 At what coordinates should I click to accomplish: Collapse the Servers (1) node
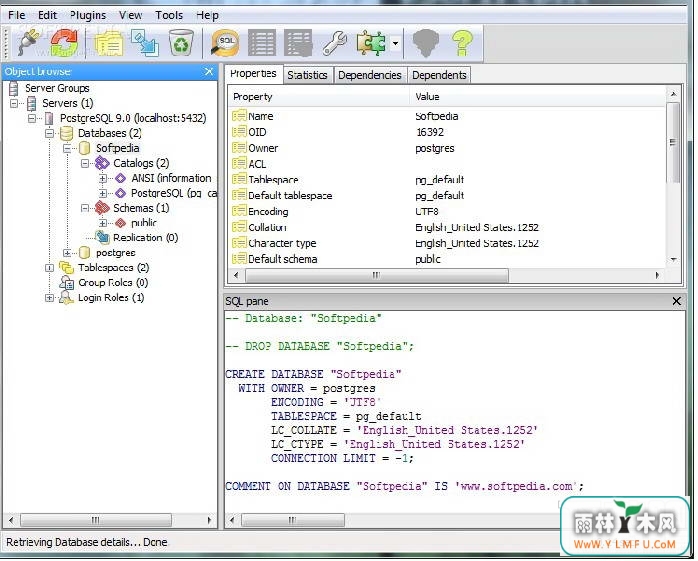14,103
